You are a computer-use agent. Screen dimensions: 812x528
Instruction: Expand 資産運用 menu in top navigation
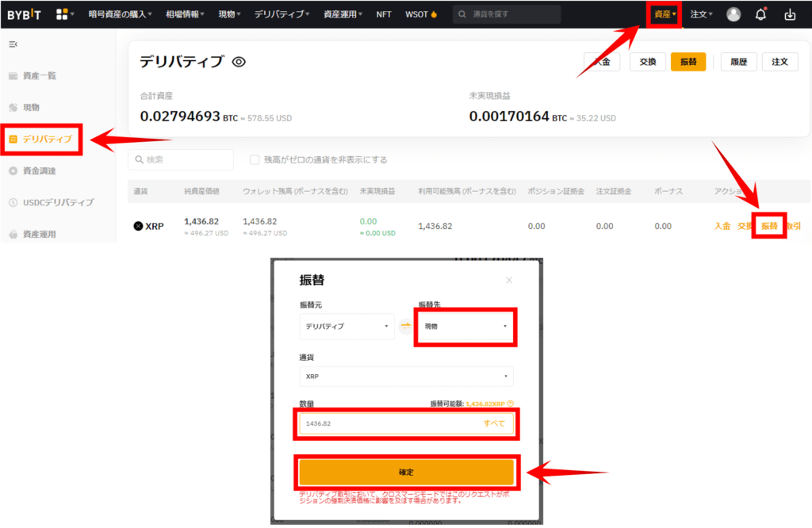click(343, 14)
